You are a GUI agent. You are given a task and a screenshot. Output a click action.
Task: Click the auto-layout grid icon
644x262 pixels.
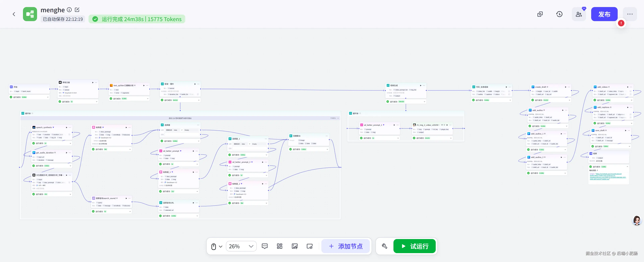280,246
